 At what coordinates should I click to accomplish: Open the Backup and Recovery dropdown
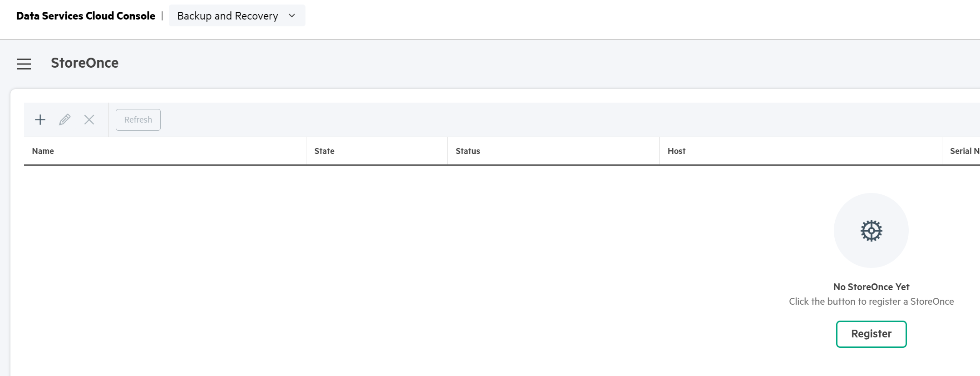(x=237, y=16)
